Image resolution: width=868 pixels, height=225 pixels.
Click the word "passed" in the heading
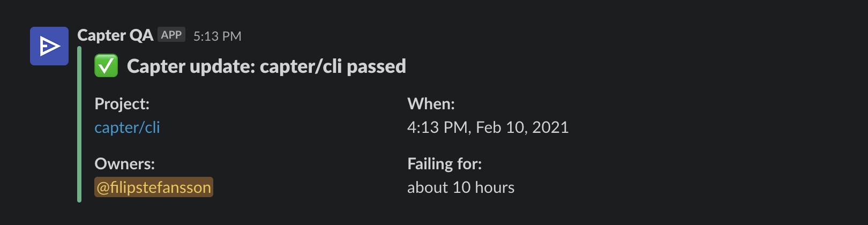[x=376, y=66]
